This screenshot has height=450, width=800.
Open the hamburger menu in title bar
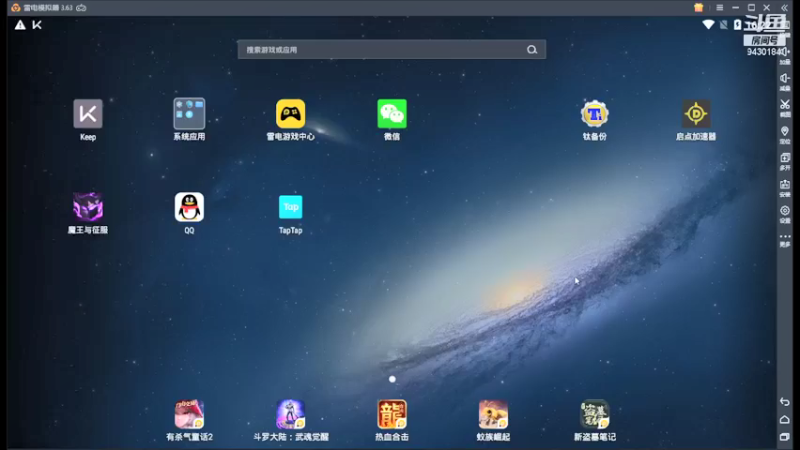click(719, 8)
